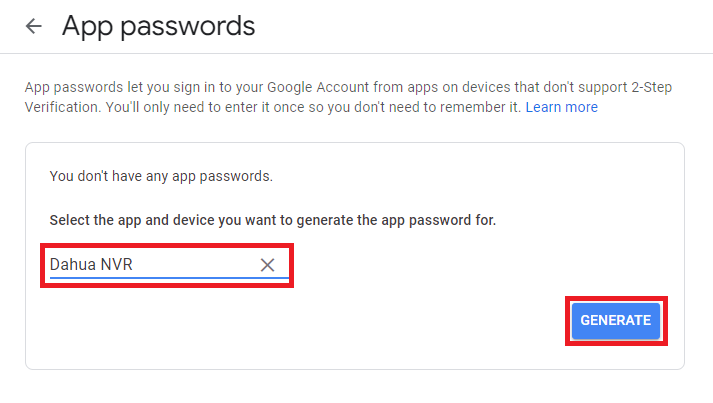Click the "You don't have any app passwords" message

pos(161,176)
